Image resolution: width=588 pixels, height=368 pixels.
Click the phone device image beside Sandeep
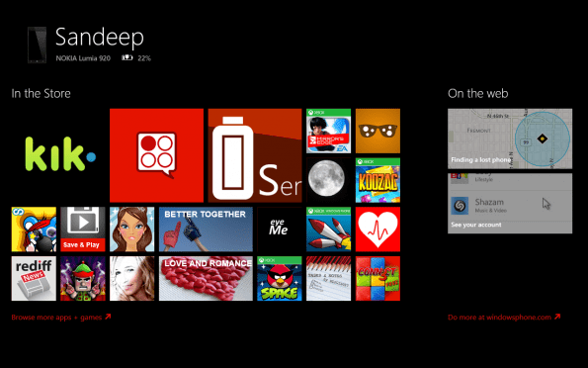coord(38,46)
